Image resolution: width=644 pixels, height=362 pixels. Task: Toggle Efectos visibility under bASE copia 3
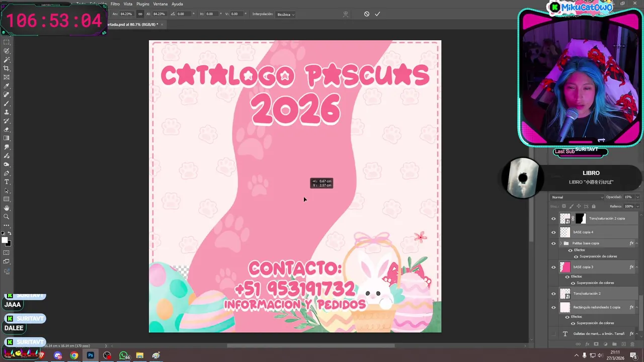tap(568, 277)
